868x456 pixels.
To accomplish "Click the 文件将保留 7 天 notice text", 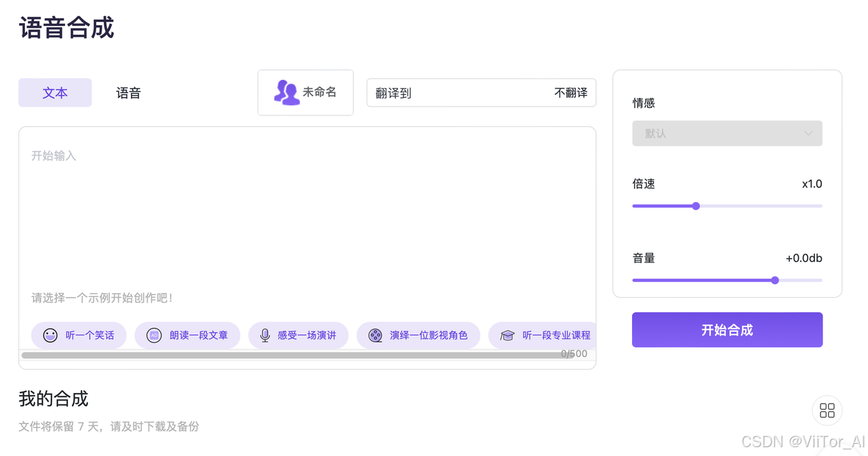I will point(108,427).
